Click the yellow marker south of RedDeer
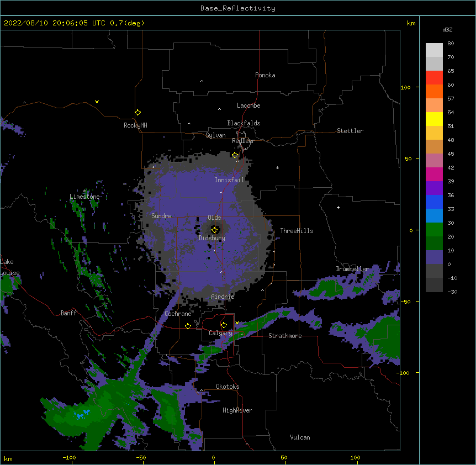This screenshot has height=465, width=476. (x=235, y=155)
